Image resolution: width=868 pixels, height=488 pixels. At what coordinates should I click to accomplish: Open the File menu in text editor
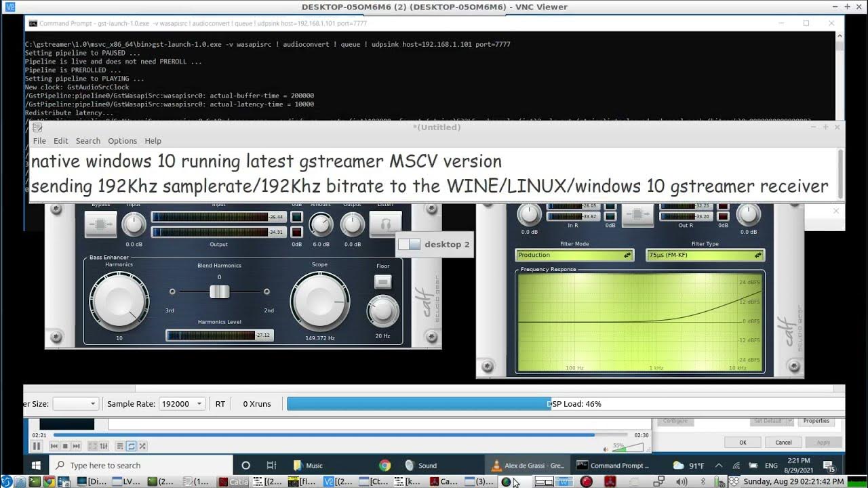pyautogui.click(x=39, y=141)
